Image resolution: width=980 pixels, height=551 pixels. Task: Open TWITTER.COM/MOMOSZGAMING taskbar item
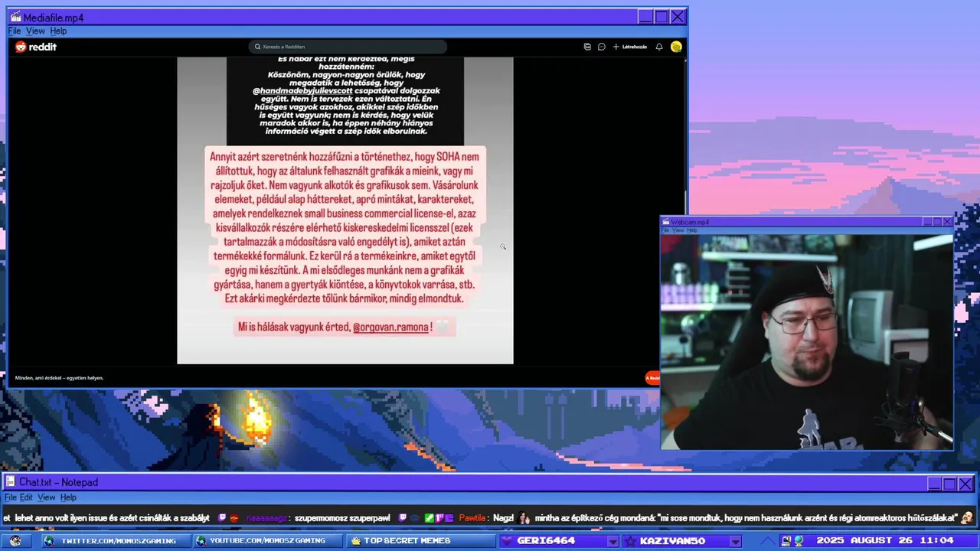pos(115,541)
